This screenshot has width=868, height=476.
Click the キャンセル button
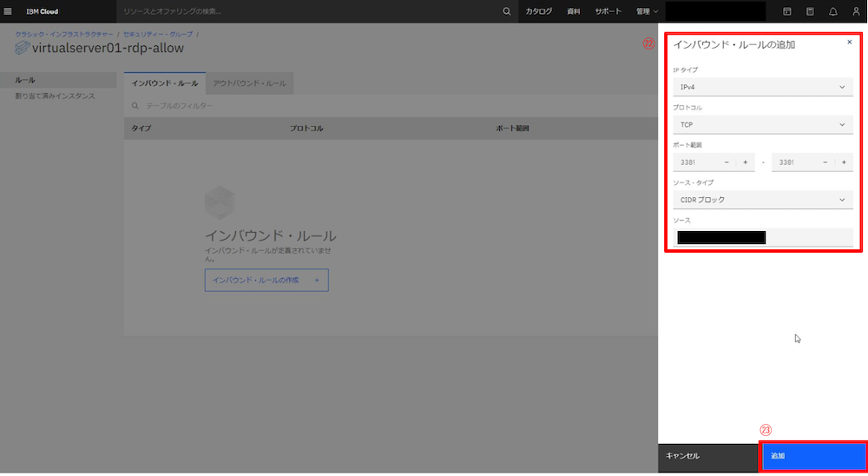tap(708, 456)
